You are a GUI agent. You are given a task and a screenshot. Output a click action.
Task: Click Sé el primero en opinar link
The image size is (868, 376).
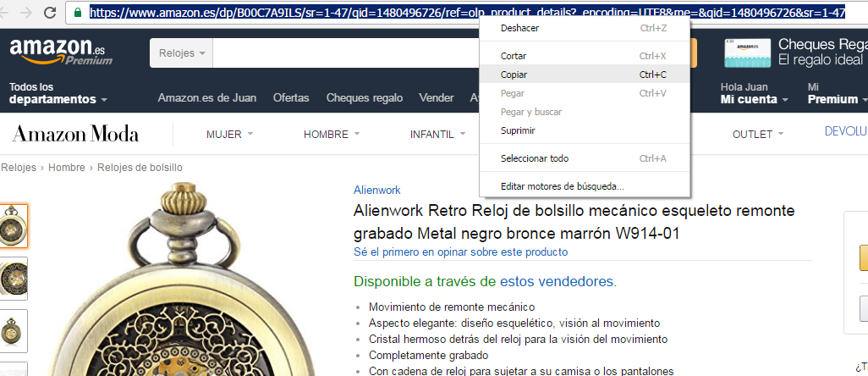click(460, 252)
